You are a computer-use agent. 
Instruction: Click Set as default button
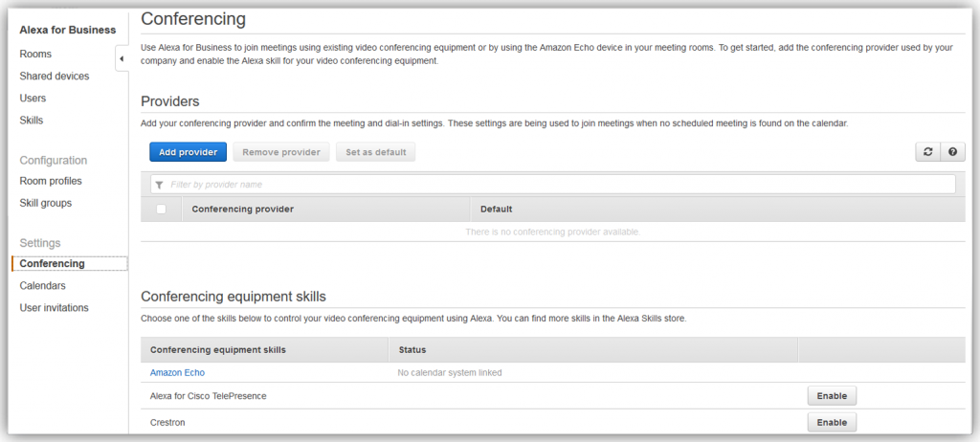[x=375, y=152]
